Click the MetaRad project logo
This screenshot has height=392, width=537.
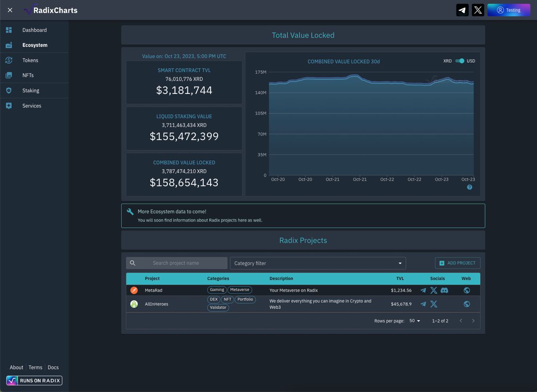[134, 290]
